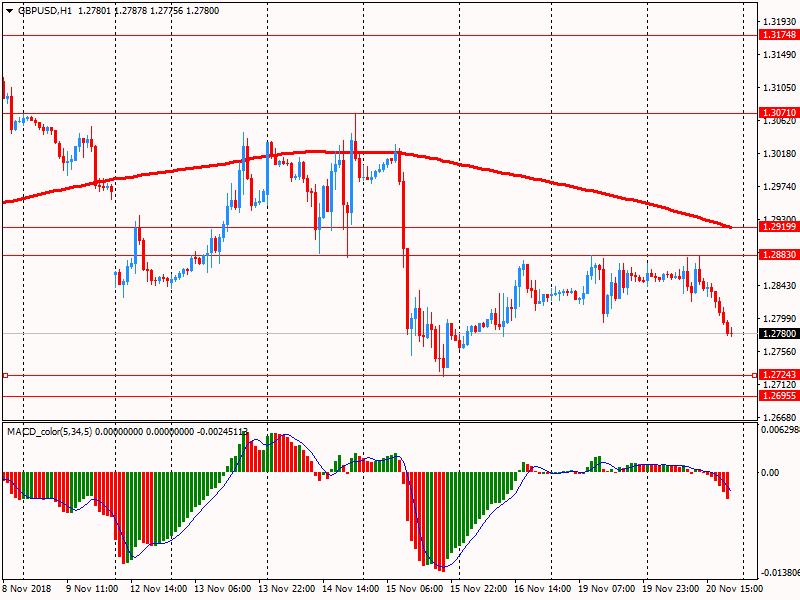Click the 1.26955 support price label
Image resolution: width=800 pixels, height=600 pixels.
(x=778, y=396)
